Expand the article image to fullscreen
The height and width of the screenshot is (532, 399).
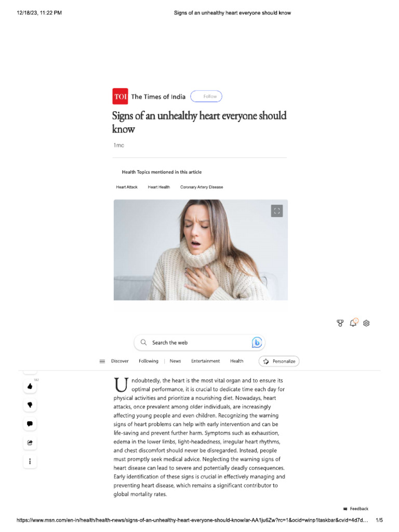277,211
